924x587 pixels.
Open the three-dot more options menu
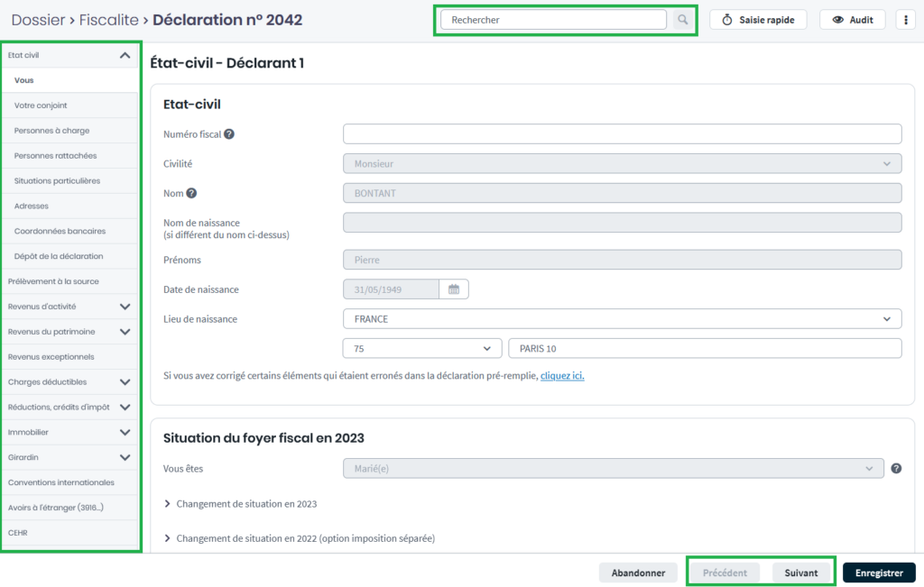coord(905,20)
